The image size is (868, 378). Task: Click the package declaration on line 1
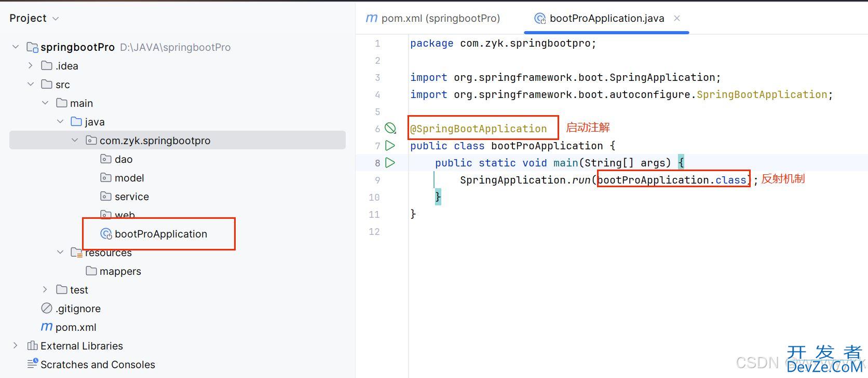pyautogui.click(x=503, y=43)
